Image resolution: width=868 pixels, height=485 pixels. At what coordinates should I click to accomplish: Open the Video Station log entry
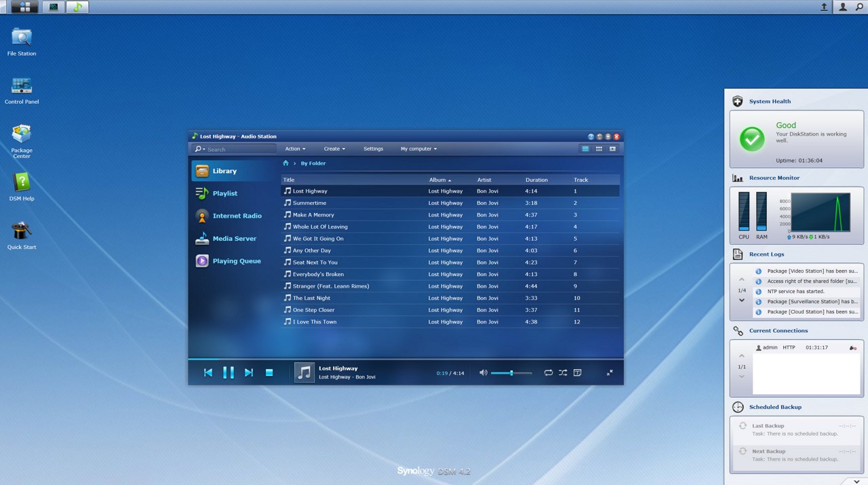click(x=807, y=271)
